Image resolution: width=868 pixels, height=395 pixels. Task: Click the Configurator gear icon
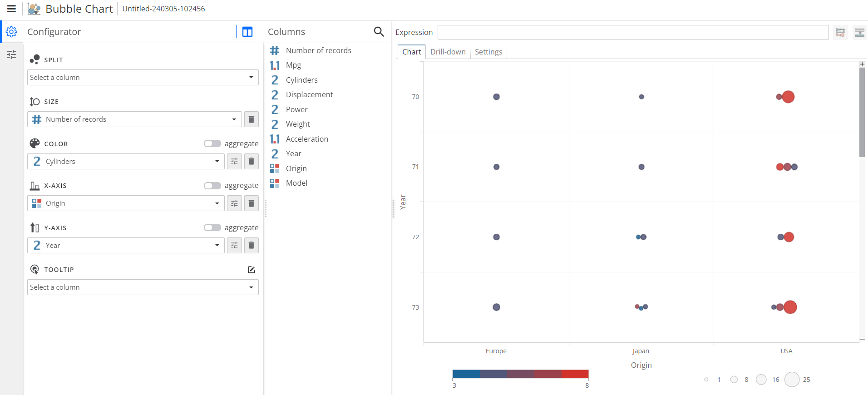coord(11,32)
